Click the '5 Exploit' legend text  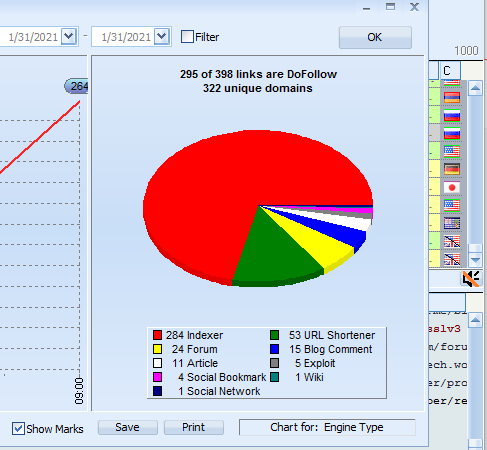tap(315, 363)
